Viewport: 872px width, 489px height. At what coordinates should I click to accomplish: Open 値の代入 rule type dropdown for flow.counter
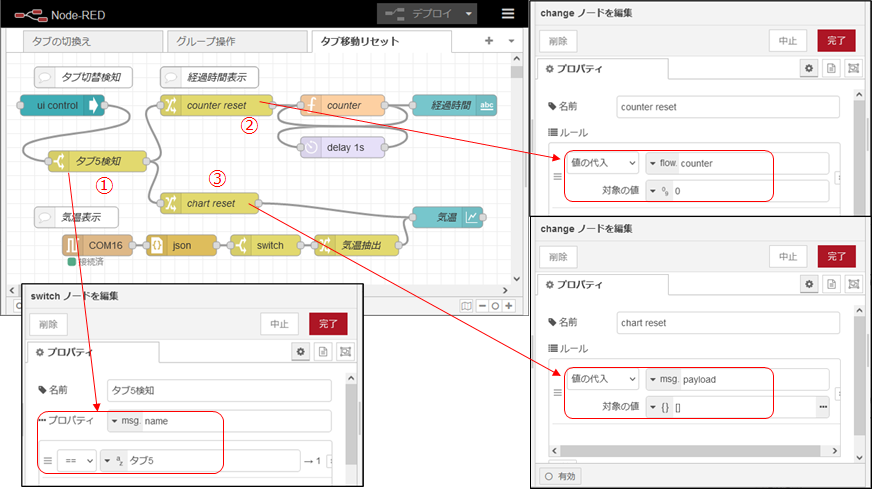tap(603, 163)
